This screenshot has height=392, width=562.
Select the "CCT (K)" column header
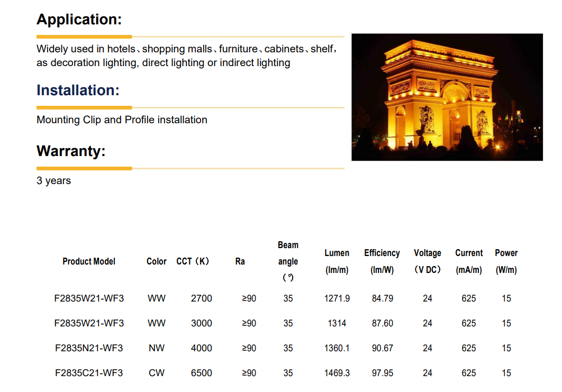(193, 261)
